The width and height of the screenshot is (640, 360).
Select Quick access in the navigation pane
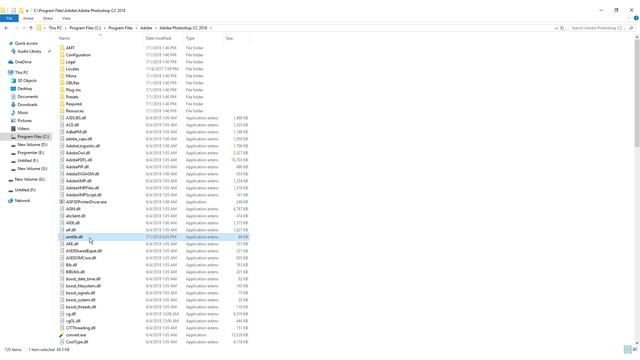pyautogui.click(x=26, y=43)
